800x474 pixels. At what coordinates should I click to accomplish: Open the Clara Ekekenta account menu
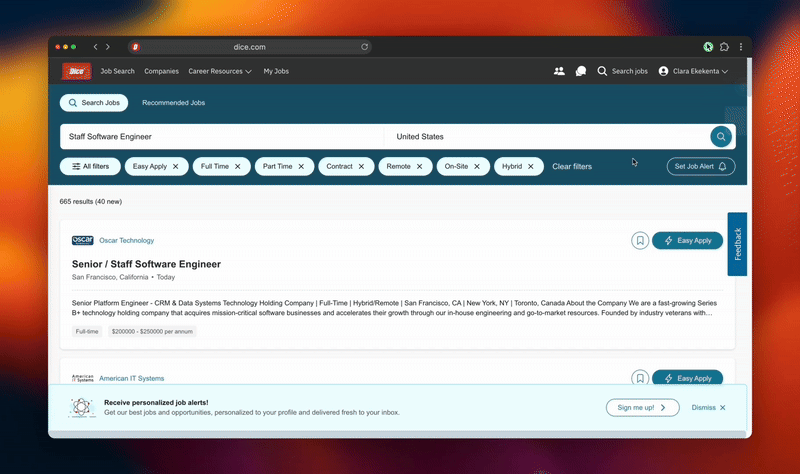(x=693, y=71)
